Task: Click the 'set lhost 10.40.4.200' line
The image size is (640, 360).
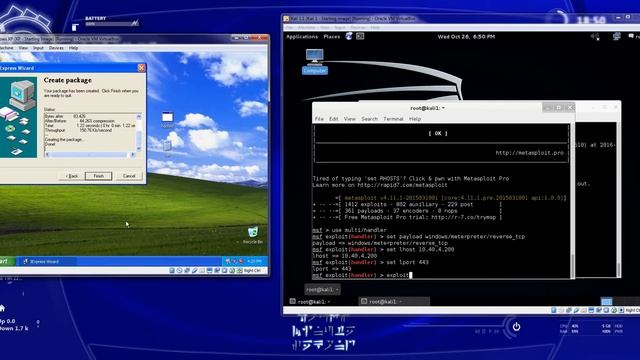Action: coord(383,249)
